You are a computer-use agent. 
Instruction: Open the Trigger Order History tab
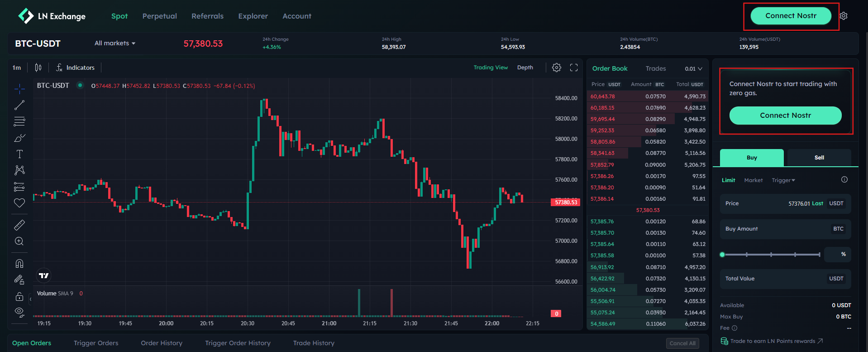[238, 343]
